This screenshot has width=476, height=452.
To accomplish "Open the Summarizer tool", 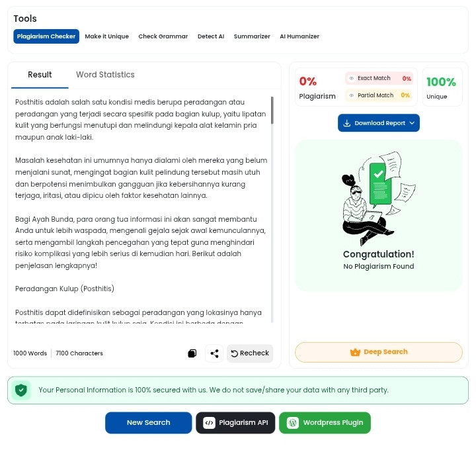I will point(252,36).
